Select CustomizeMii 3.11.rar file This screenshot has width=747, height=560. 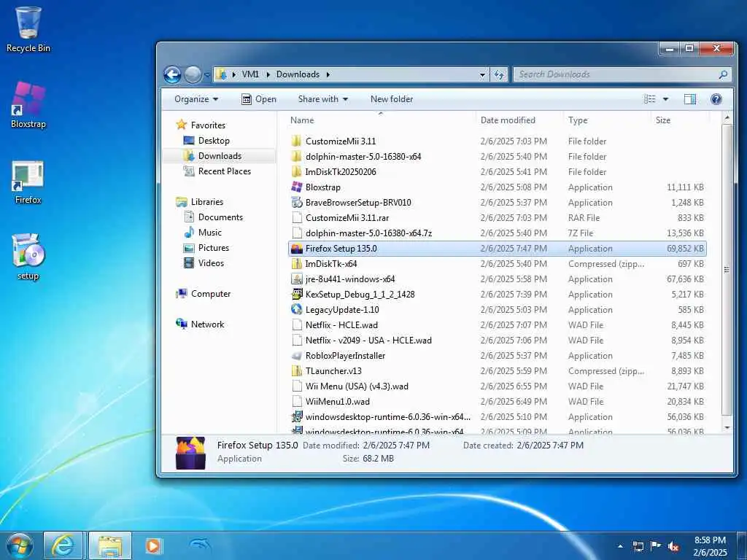point(347,217)
